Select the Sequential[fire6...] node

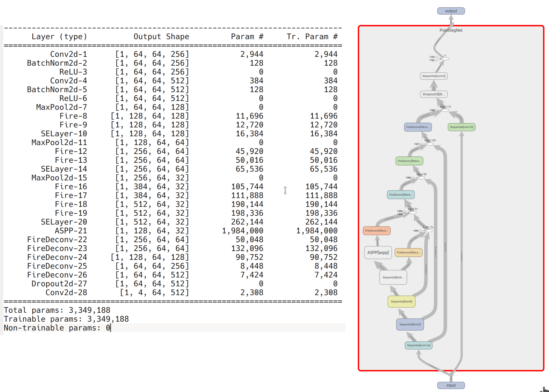(393, 277)
